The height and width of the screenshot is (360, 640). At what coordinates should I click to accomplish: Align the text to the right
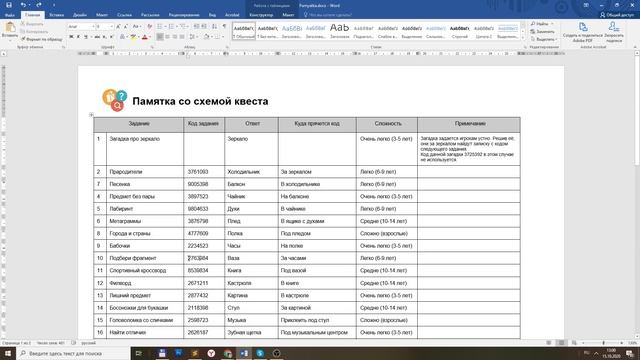175,37
